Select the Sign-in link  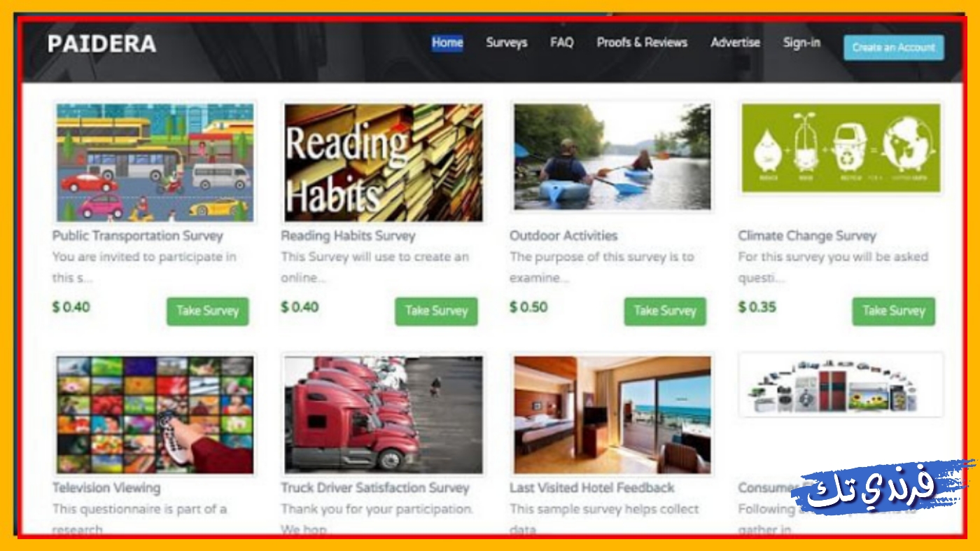point(801,43)
